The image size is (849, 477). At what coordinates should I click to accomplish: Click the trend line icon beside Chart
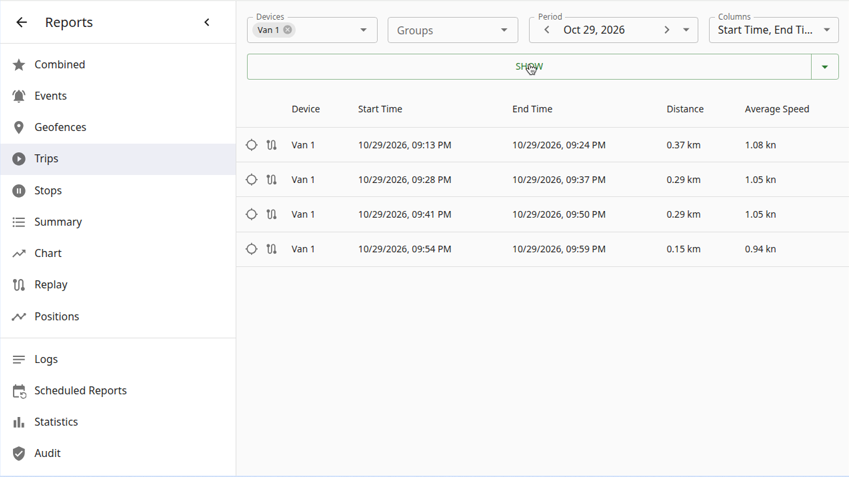click(x=19, y=253)
